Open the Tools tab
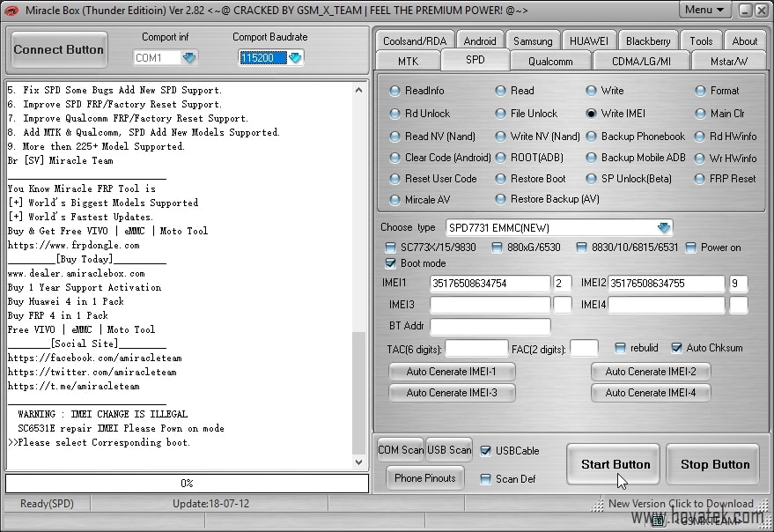Screen dimensions: 774x532 702,41
